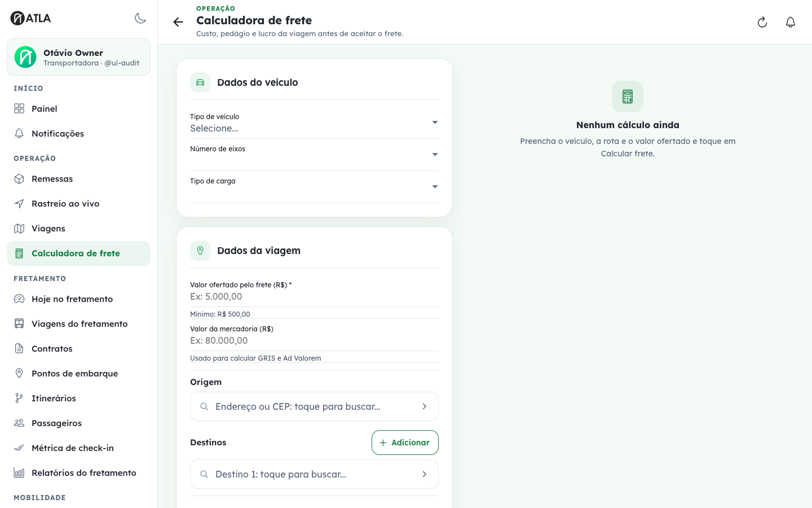This screenshot has width=812, height=508.
Task: Click Valor da mercadoria input field
Action: pos(314,335)
